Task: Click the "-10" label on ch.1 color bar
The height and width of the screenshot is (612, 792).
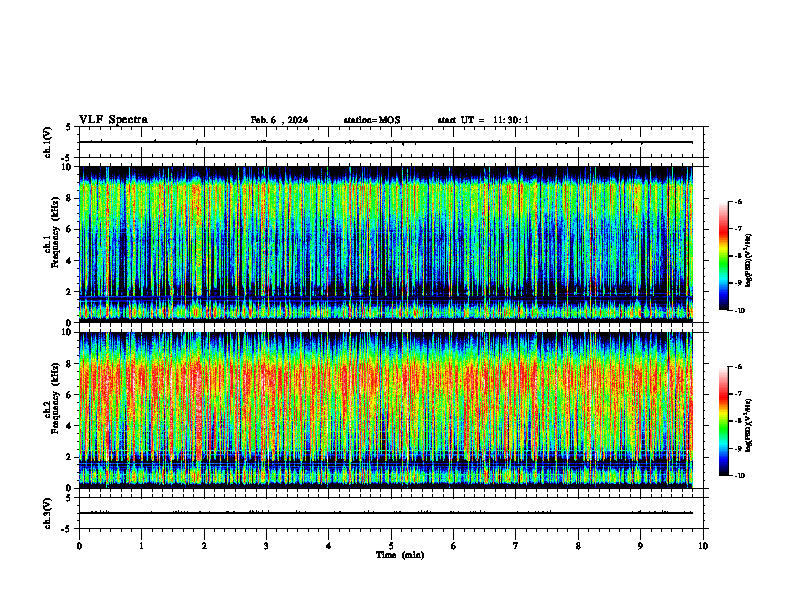Action: [740, 311]
